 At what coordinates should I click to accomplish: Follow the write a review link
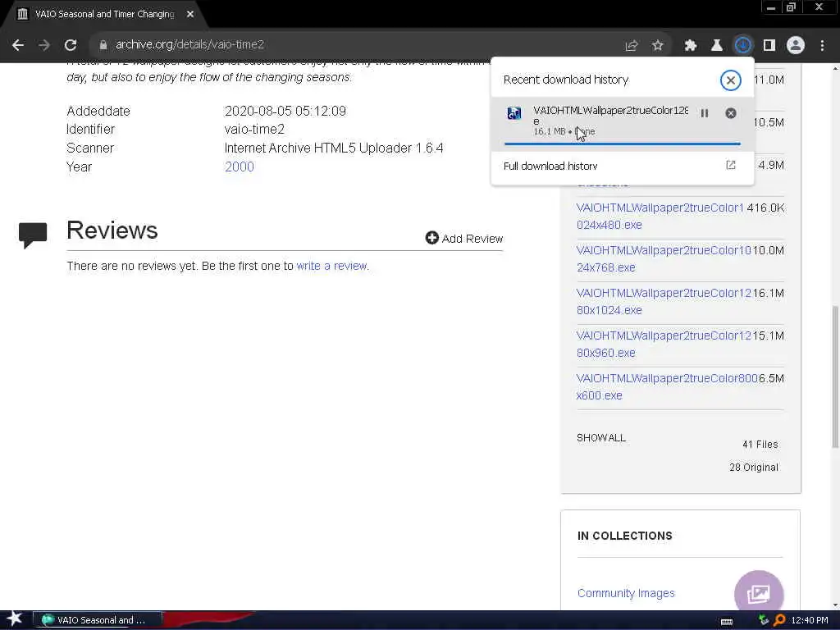pyautogui.click(x=331, y=266)
